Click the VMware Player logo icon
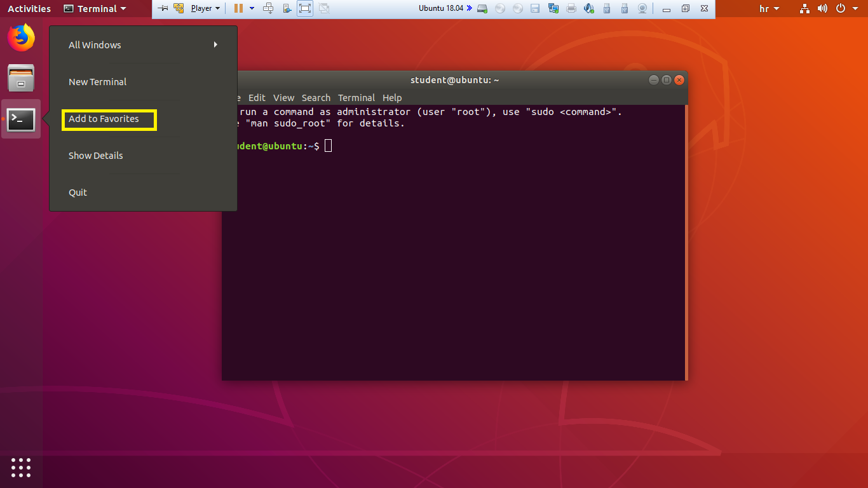The height and width of the screenshot is (488, 868). click(179, 8)
